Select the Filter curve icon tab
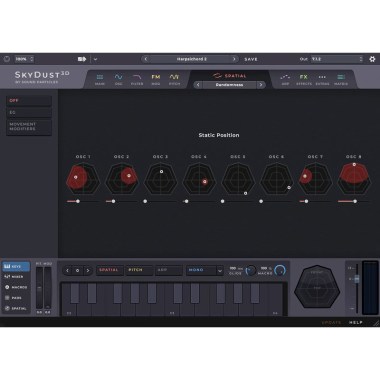Screen dimensions: 380x380 (x=137, y=77)
